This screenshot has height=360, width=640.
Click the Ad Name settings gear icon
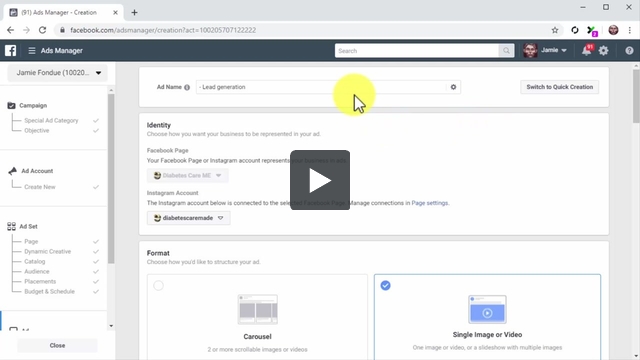[x=453, y=87]
